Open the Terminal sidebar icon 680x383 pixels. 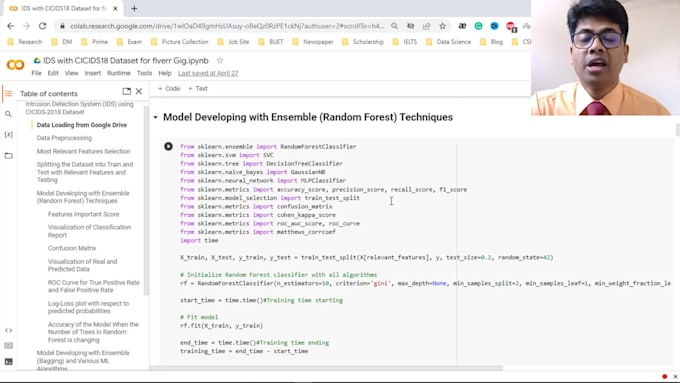tap(8, 361)
